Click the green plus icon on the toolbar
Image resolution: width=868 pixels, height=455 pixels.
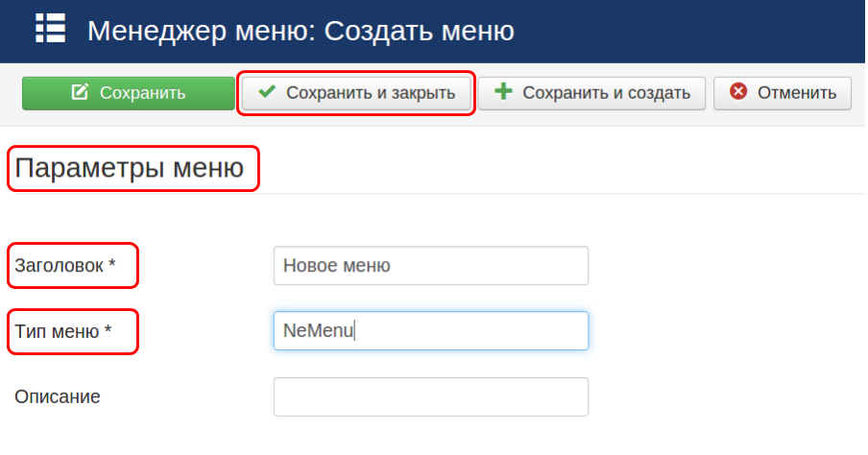pyautogui.click(x=503, y=93)
